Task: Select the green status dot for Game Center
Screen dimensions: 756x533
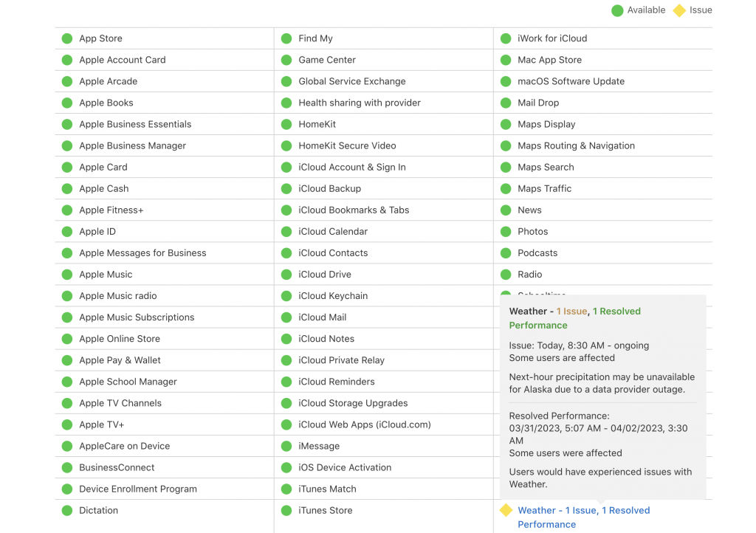Action: point(286,61)
